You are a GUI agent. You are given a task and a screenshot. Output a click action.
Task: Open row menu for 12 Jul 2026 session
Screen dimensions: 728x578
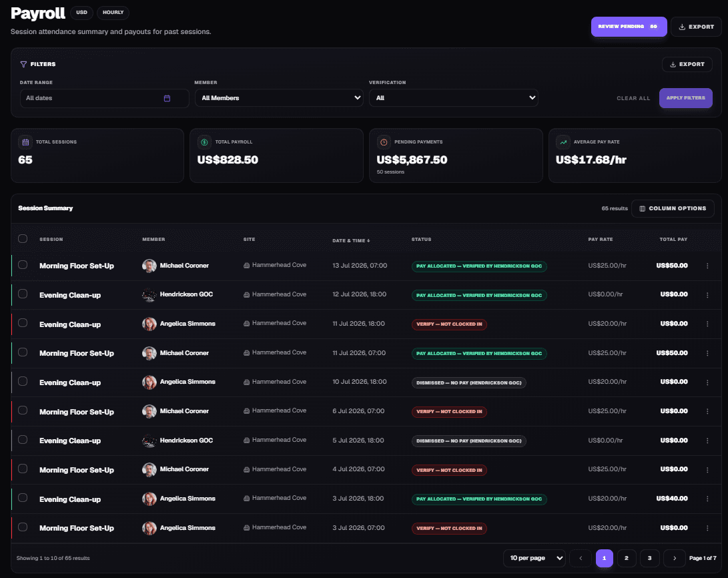click(x=707, y=295)
